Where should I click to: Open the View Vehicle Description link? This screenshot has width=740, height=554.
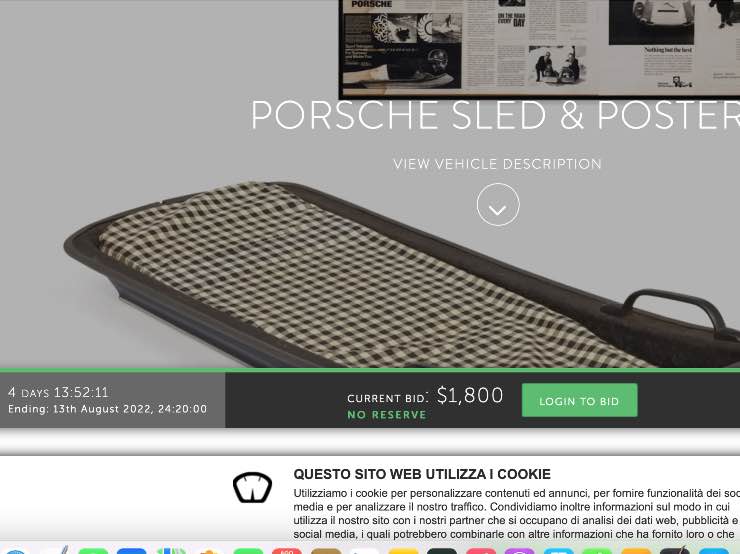point(497,164)
